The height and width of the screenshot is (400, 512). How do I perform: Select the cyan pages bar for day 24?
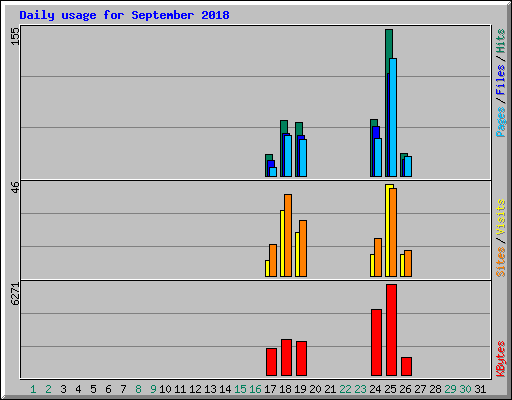pos(378,157)
